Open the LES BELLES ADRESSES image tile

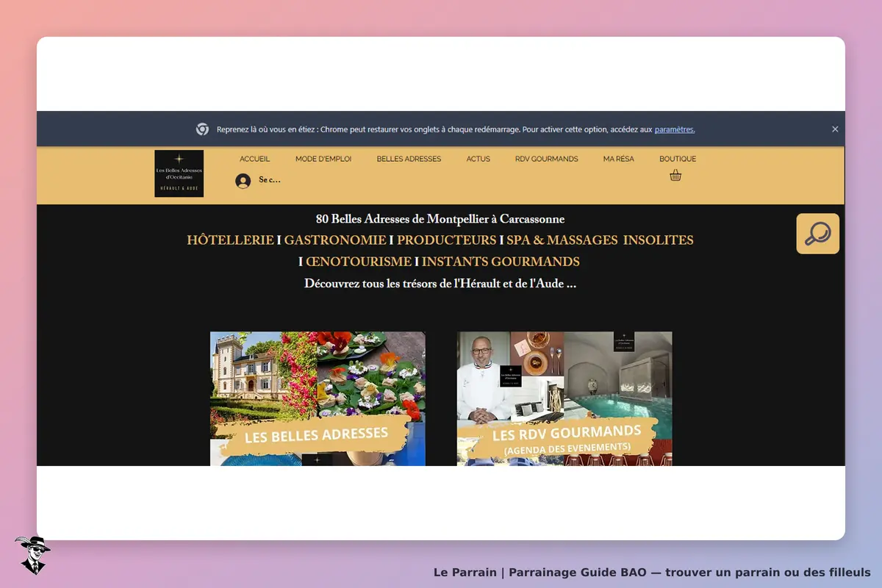click(318, 398)
